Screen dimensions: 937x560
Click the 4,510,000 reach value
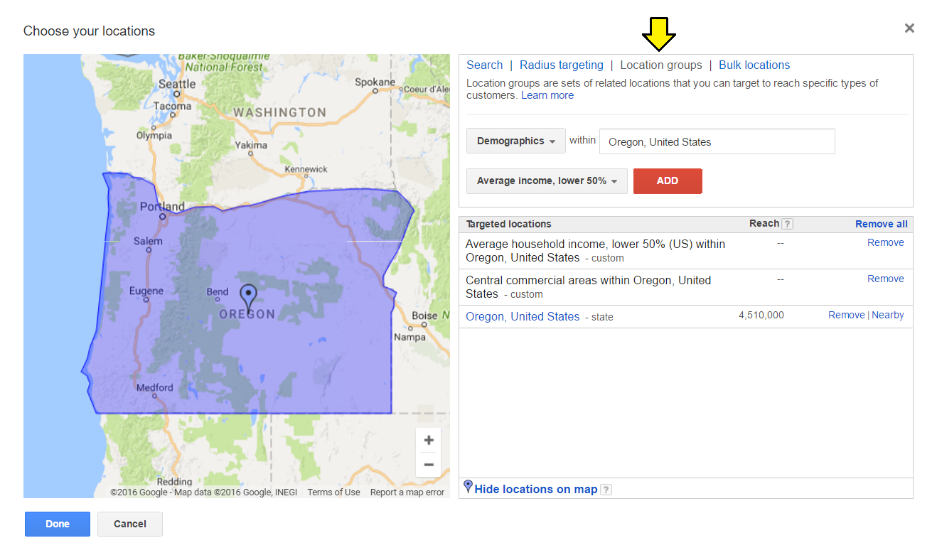point(761,315)
